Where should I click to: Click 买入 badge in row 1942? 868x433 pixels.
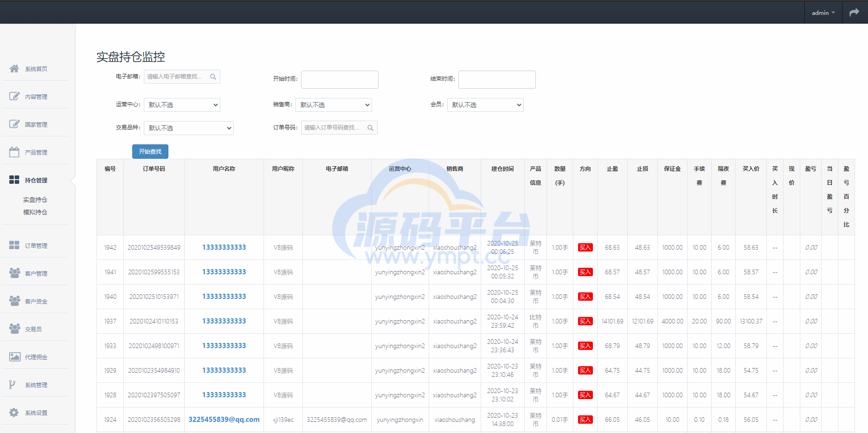(585, 247)
